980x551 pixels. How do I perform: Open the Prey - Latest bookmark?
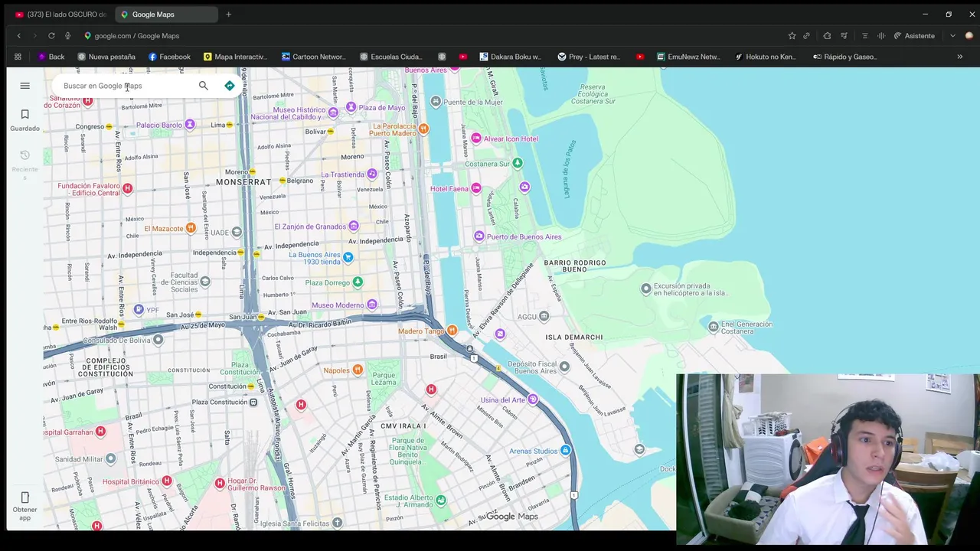[589, 57]
